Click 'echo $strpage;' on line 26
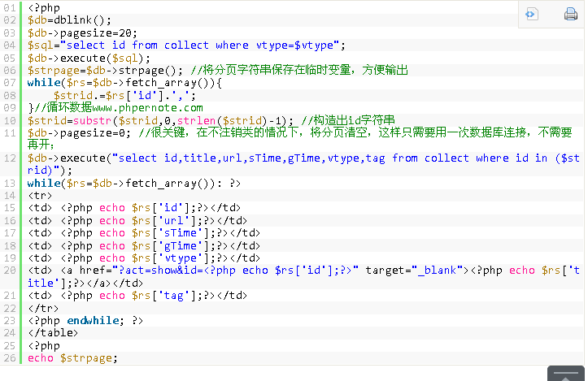The height and width of the screenshot is (381, 588). (x=72, y=358)
